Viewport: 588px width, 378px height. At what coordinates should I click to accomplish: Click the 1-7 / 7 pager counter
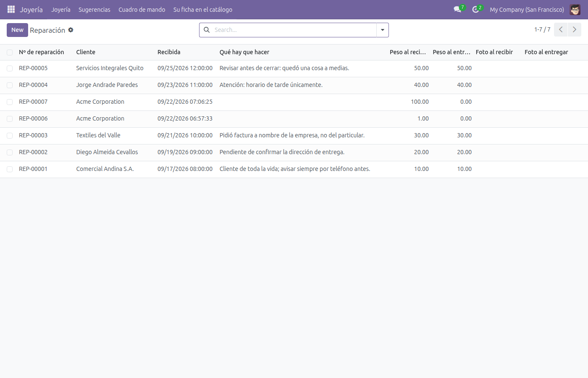[x=542, y=29]
